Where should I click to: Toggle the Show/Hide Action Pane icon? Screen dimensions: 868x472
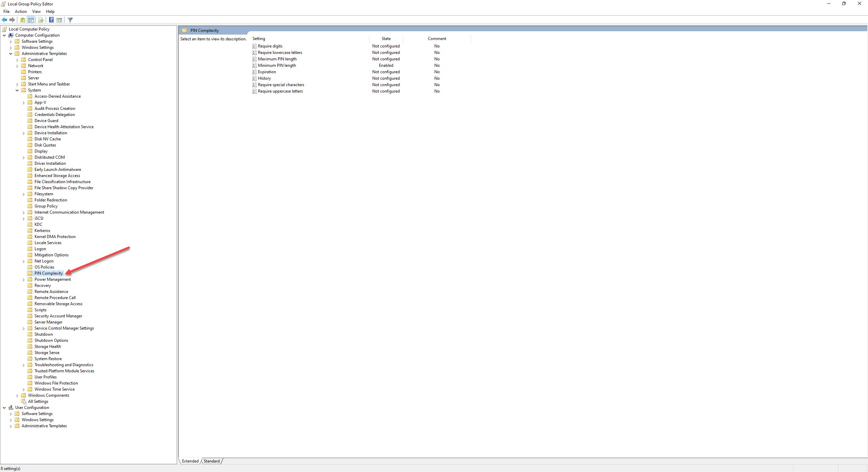click(x=59, y=20)
